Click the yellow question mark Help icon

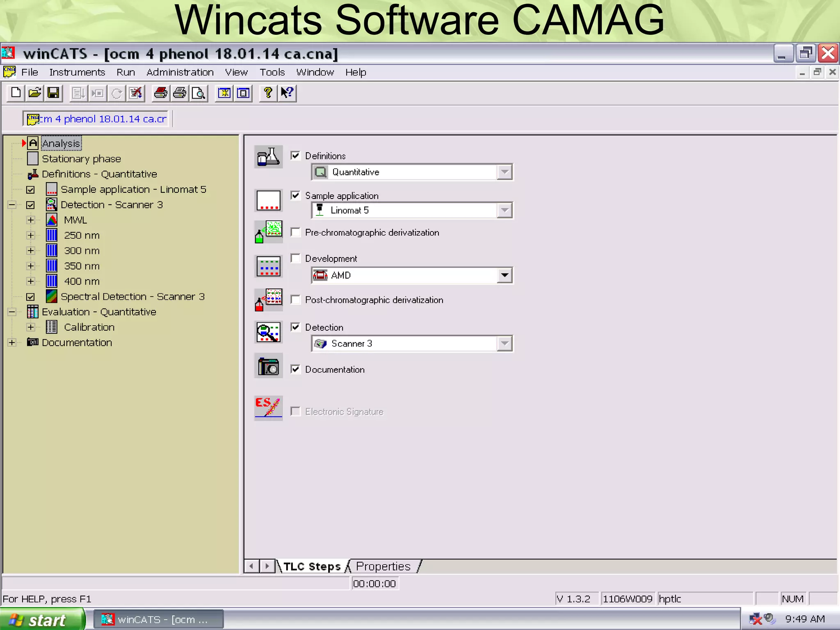[x=268, y=93]
